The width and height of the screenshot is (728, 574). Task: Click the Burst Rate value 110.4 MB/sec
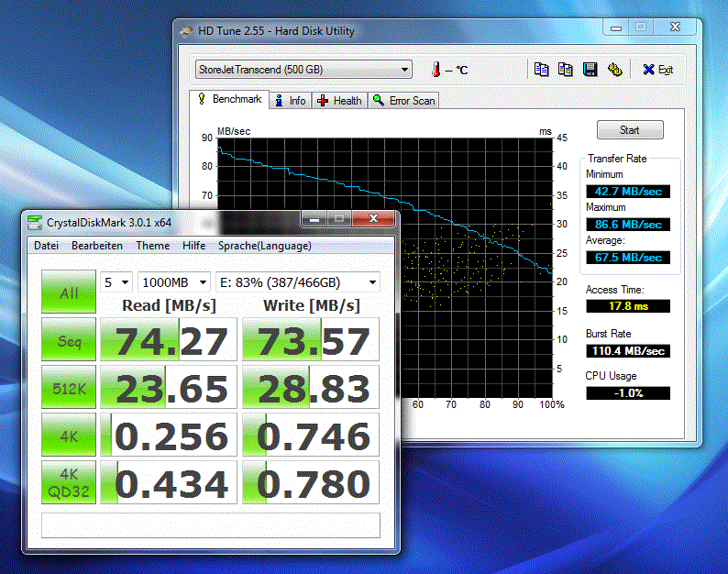coord(628,350)
